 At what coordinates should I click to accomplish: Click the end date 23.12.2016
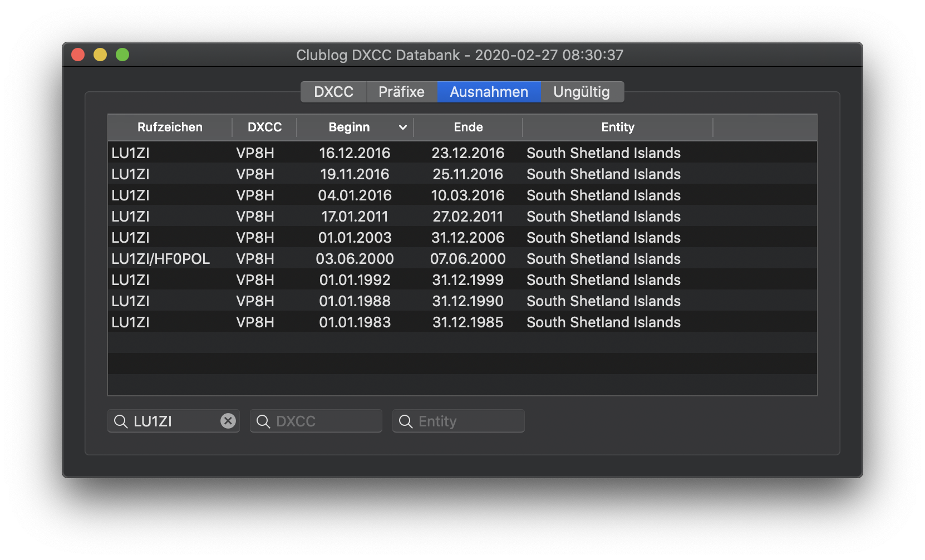coord(468,153)
